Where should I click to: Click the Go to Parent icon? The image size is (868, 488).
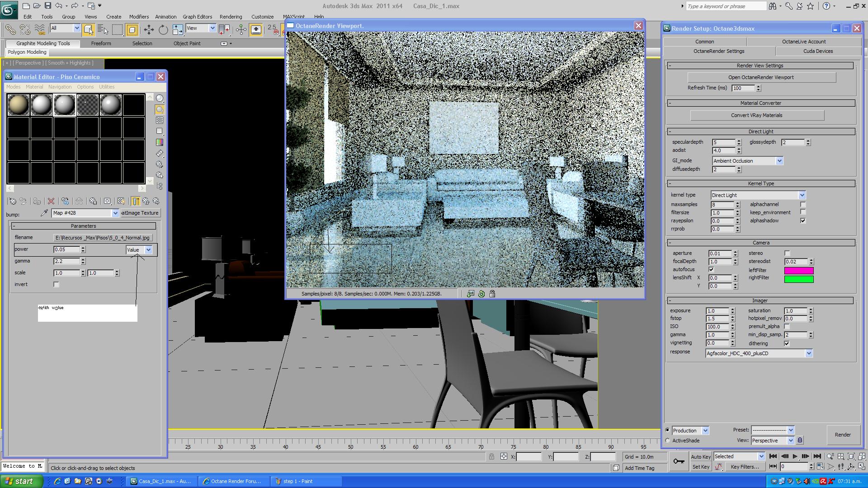tap(146, 201)
